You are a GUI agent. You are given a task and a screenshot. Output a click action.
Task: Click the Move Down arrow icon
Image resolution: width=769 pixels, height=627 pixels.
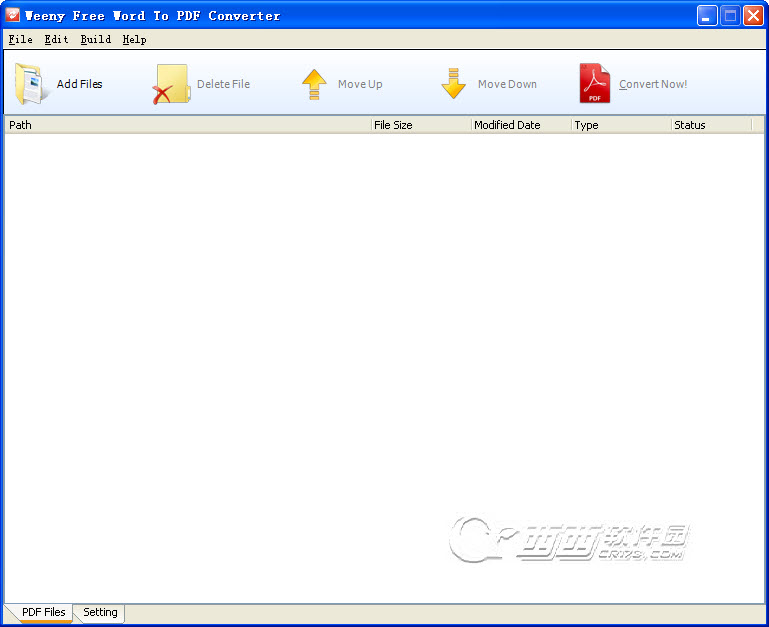click(x=453, y=83)
